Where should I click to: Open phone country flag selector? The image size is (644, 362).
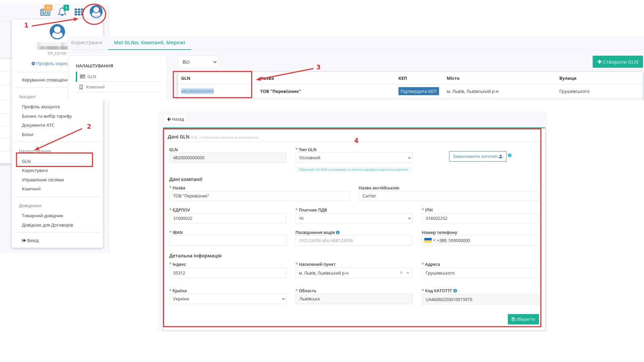[429, 240]
